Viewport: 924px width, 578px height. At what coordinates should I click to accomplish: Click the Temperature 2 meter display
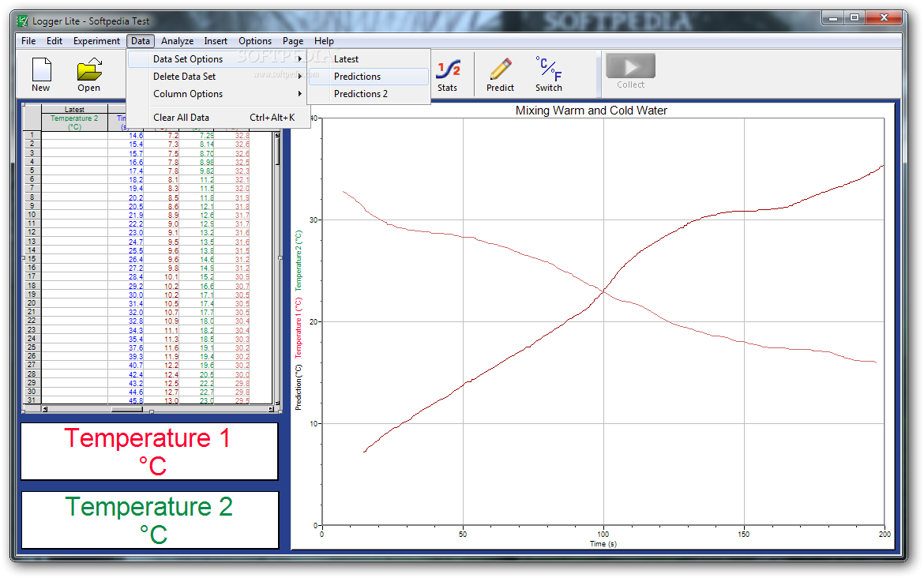tap(150, 520)
